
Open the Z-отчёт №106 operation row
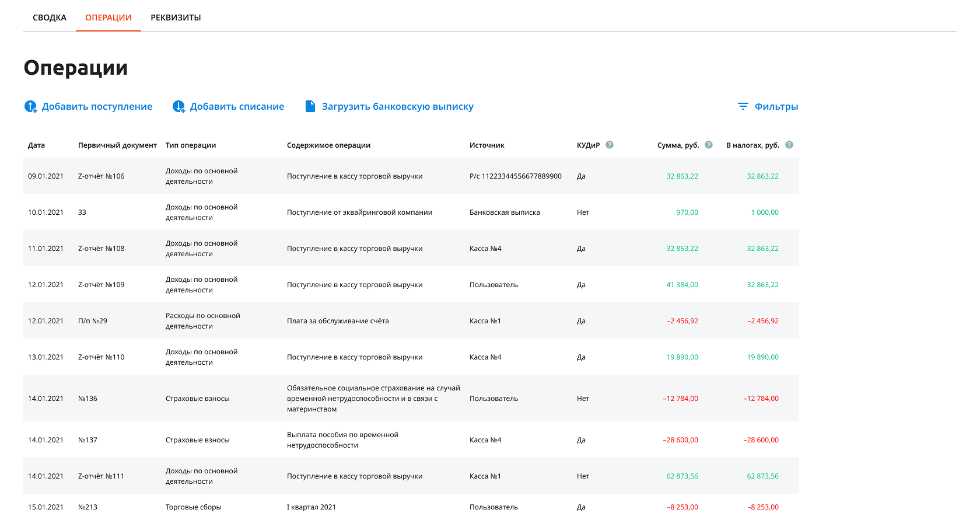(x=101, y=176)
